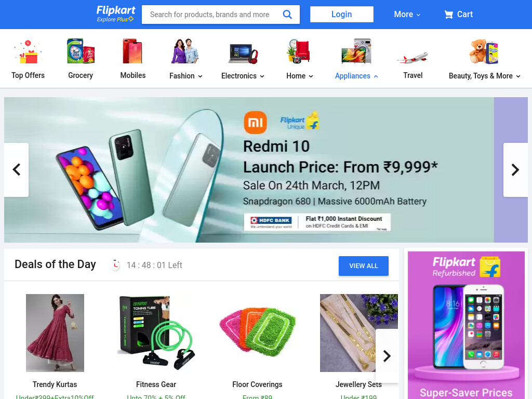532x399 pixels.
Task: Open the Home category menu
Action: [x=300, y=76]
